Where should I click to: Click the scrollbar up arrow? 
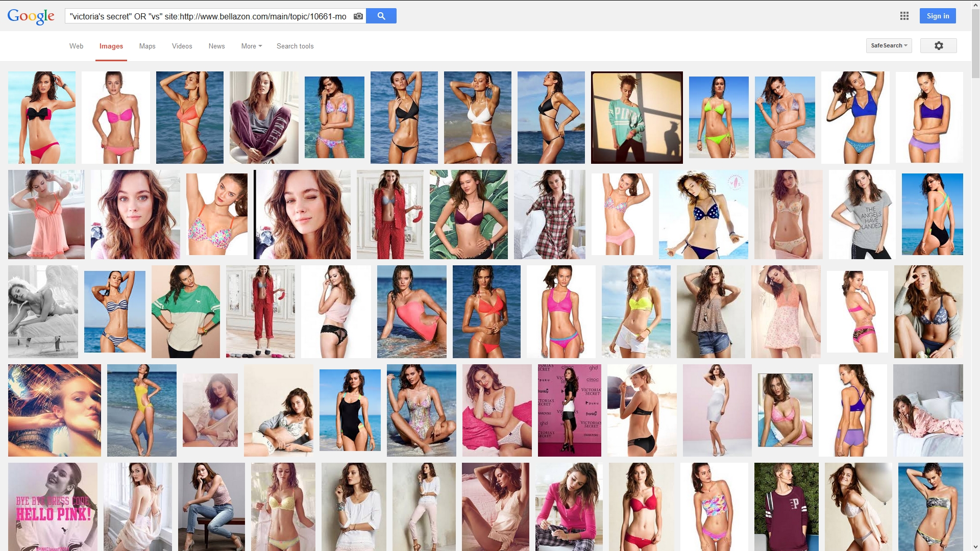coord(975,4)
